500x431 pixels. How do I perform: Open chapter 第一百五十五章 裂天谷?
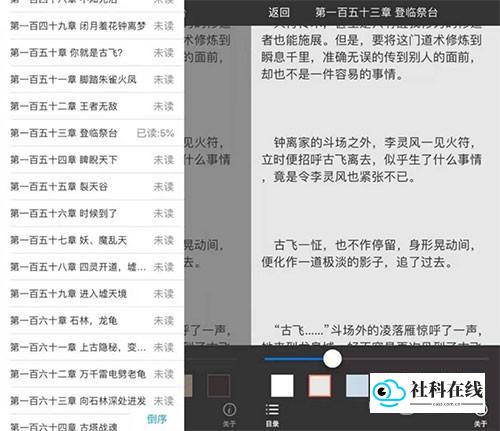click(x=92, y=187)
